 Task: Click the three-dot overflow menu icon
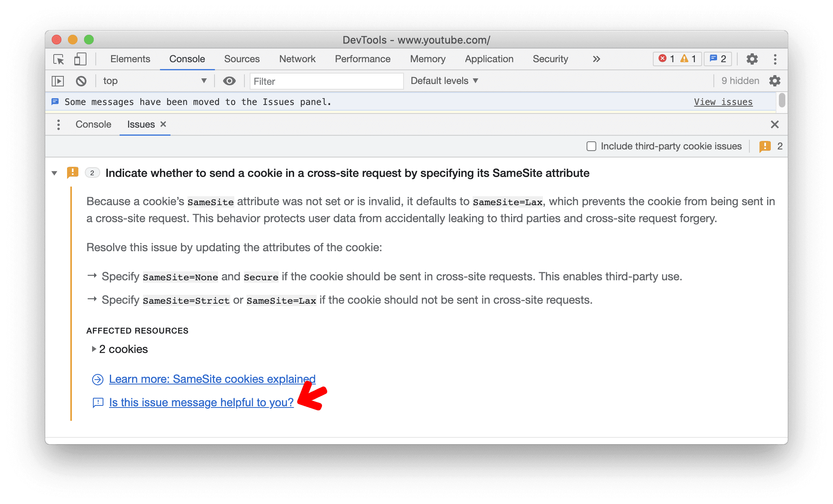pos(775,59)
